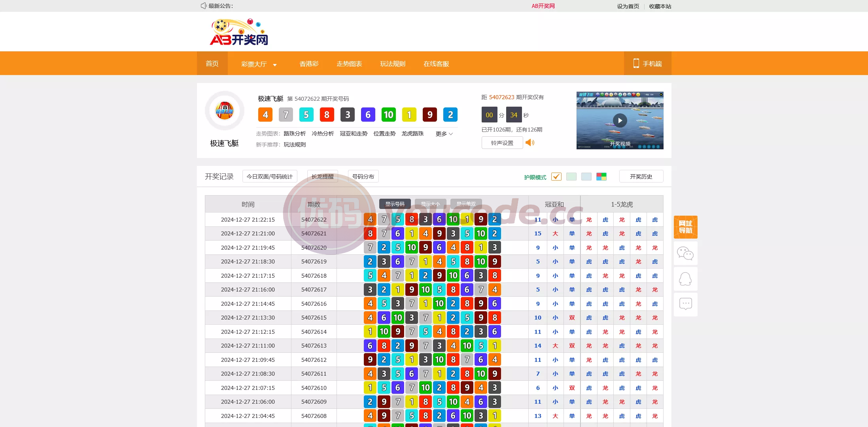Click the 极速飞艇 round lottery icon
The image size is (868, 427).
click(224, 111)
